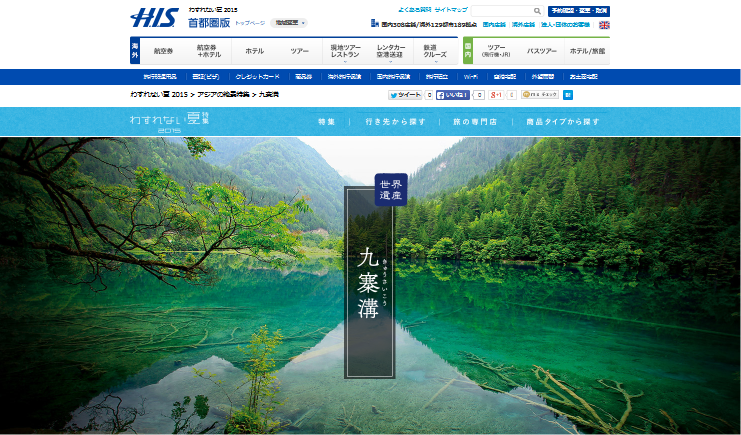Click the アジアの絶景特集 breadcrumb
Viewport: 741px width, 435px height.
tap(223, 95)
